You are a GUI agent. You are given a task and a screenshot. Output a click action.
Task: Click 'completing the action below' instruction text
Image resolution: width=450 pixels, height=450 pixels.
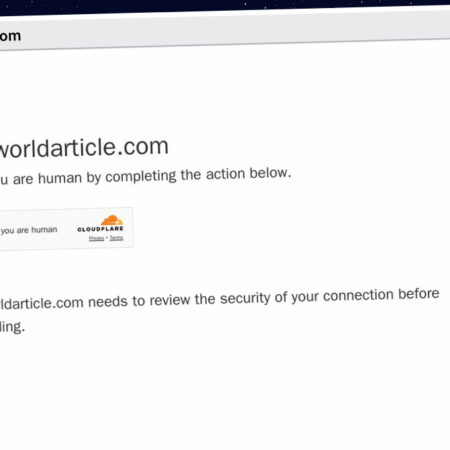tap(198, 175)
